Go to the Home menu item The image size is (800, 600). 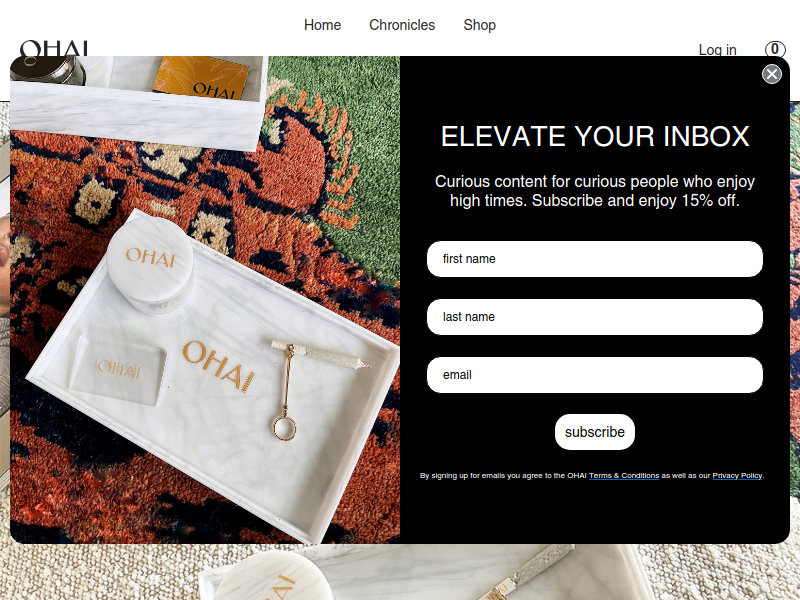click(322, 25)
